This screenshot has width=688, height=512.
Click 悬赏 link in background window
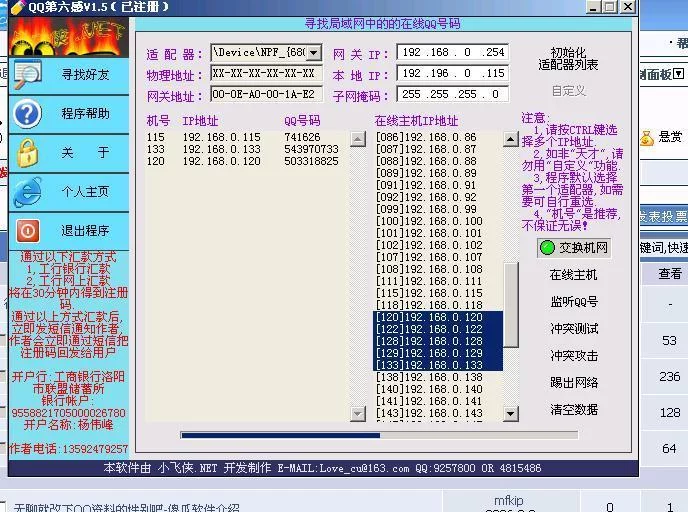[670, 137]
